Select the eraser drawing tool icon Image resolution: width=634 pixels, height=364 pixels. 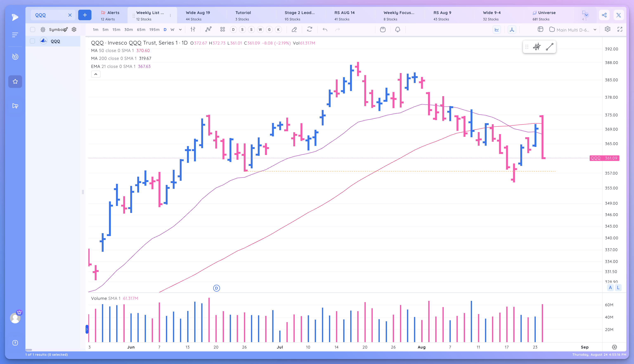coord(294,30)
